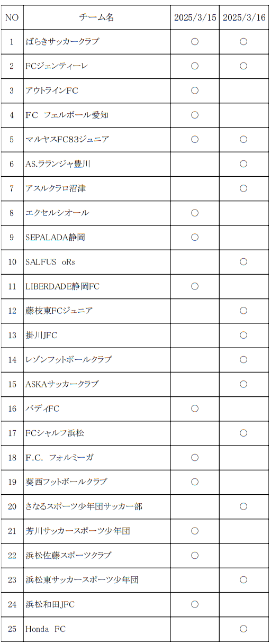Select the 浜松佐藤スポーツクラブ team cell
This screenshot has height=644, width=271.
(96, 556)
